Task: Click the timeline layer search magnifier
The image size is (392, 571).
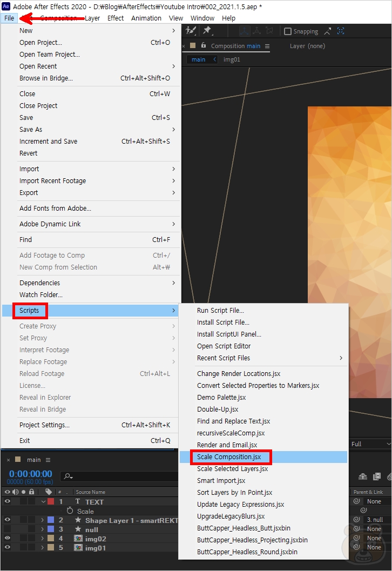Action: click(x=68, y=476)
